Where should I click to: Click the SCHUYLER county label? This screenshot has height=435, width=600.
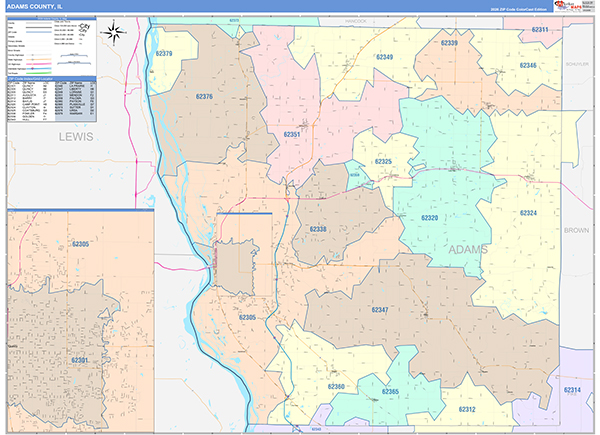pos(577,64)
